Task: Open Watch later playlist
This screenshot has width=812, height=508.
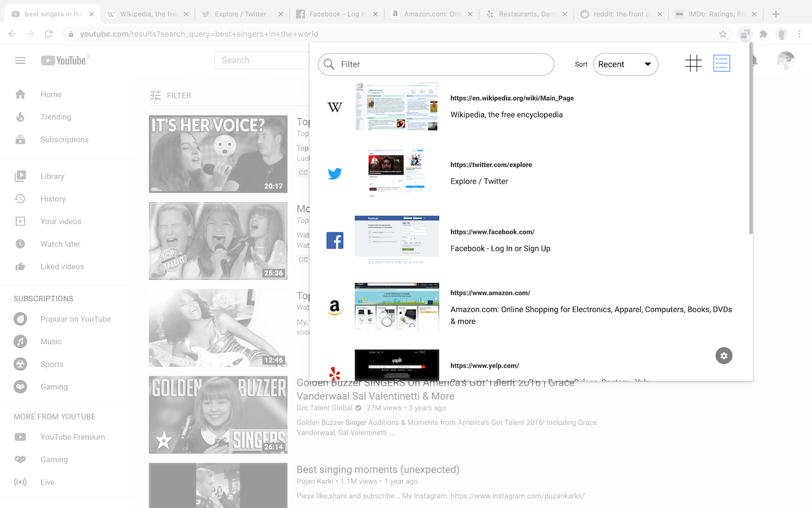Action: tap(61, 244)
